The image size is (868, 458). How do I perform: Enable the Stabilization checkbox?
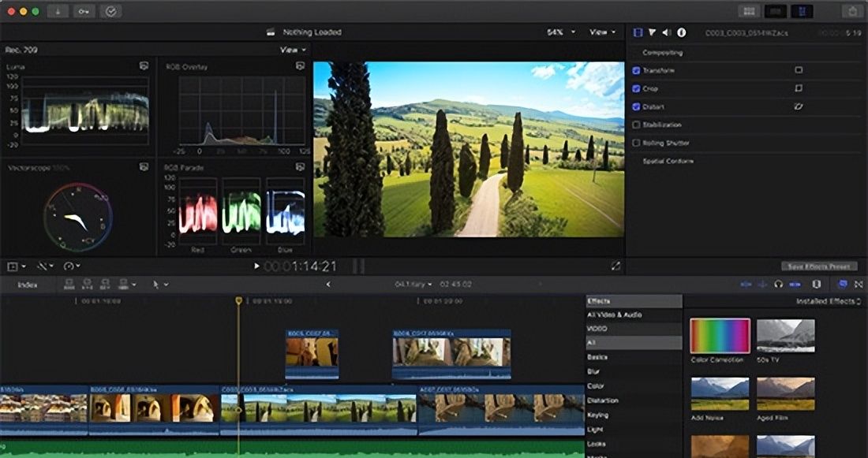(x=637, y=125)
